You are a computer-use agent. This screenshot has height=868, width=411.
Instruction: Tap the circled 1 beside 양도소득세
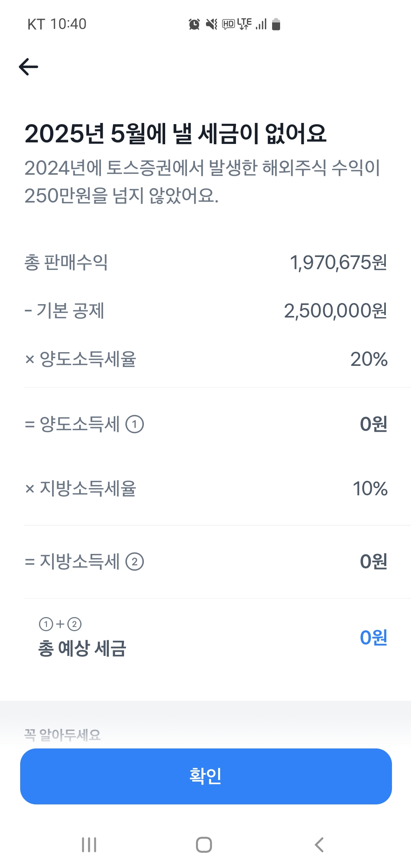(134, 424)
